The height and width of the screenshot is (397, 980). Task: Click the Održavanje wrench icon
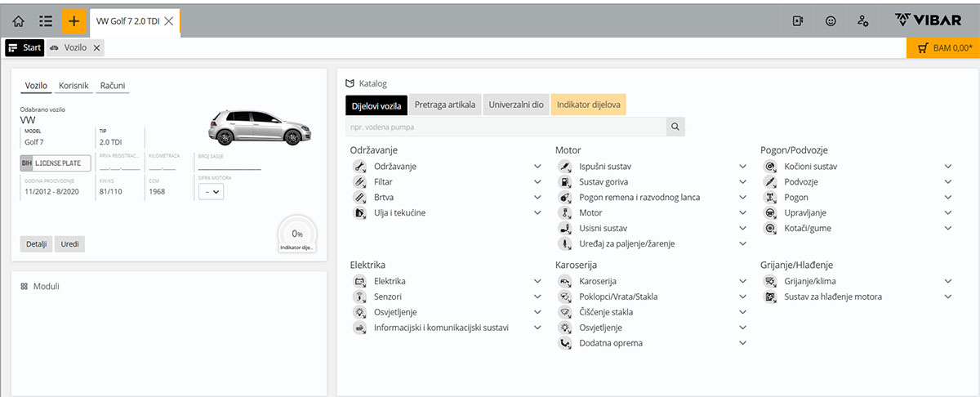tap(359, 167)
